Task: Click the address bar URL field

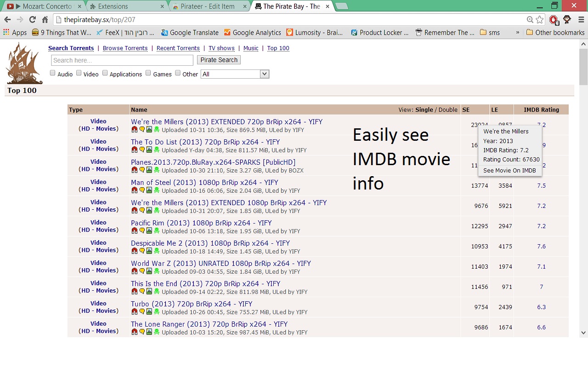Action: tap(294, 20)
